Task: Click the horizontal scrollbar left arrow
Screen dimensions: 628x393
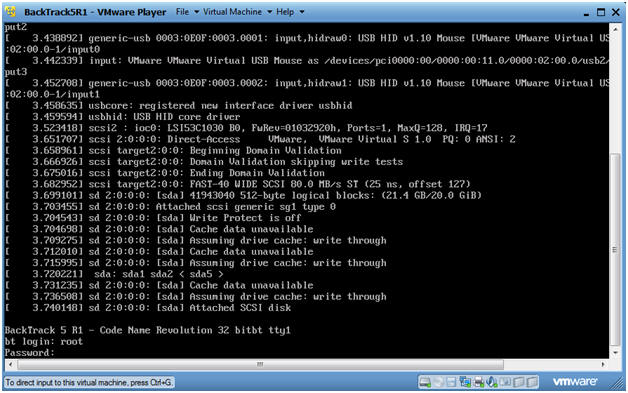Action: click(10, 364)
